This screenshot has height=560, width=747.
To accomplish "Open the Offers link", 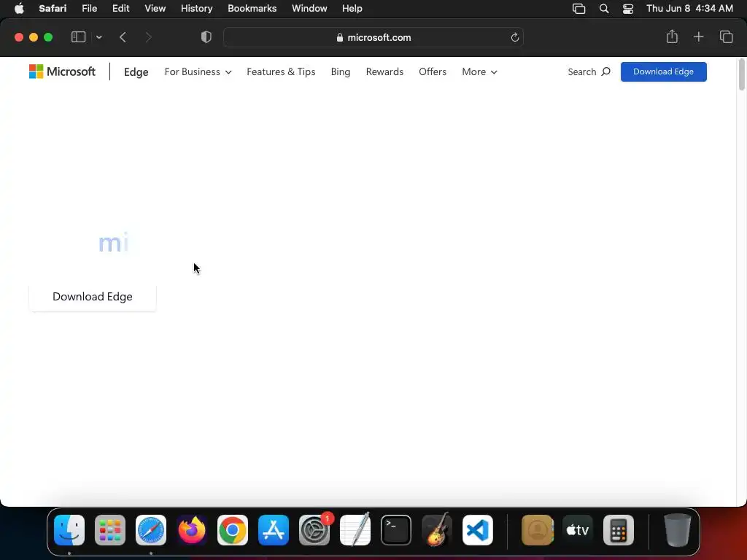I will pos(433,72).
